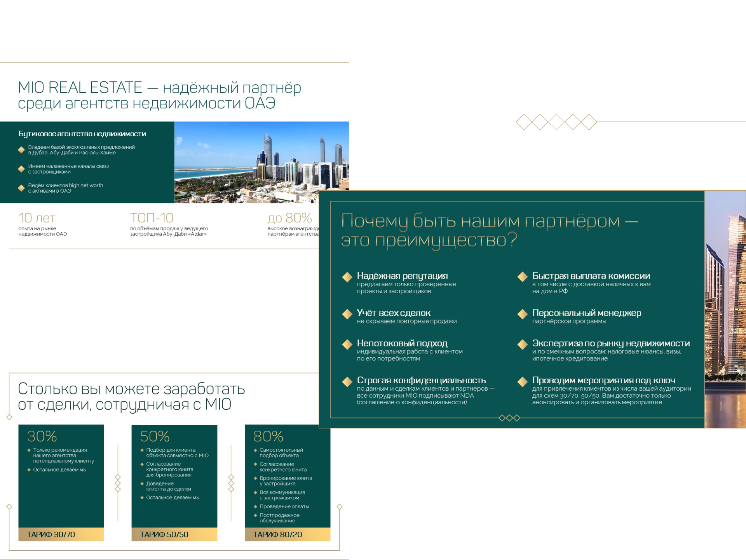Click the night skyscraper photo on the right edge
Image resolution: width=746 pixels, height=560 pixels.
[x=725, y=309]
